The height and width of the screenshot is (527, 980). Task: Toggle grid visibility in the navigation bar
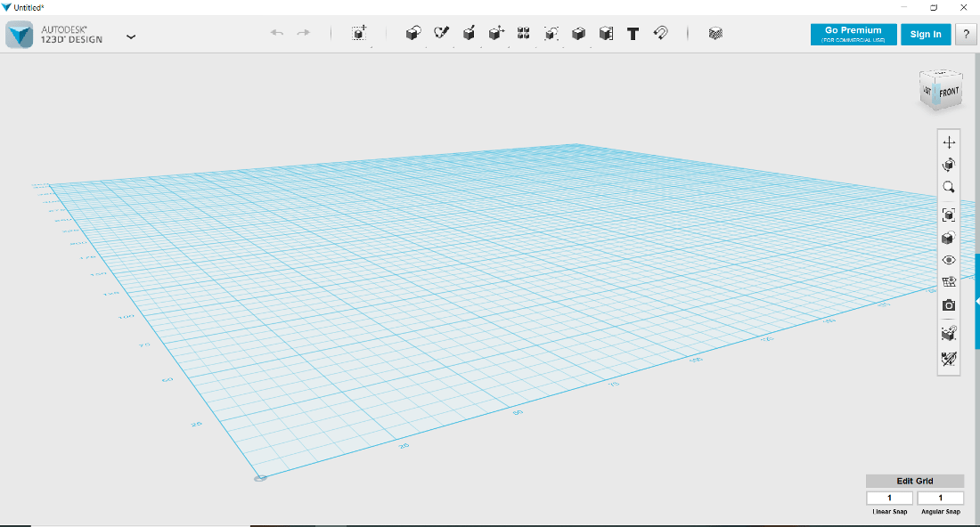(x=949, y=281)
